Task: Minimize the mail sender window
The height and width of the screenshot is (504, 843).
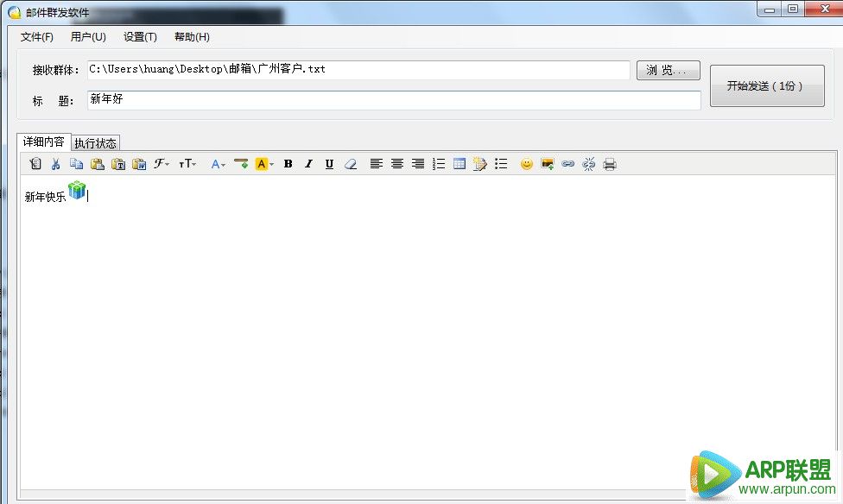Action: click(770, 9)
